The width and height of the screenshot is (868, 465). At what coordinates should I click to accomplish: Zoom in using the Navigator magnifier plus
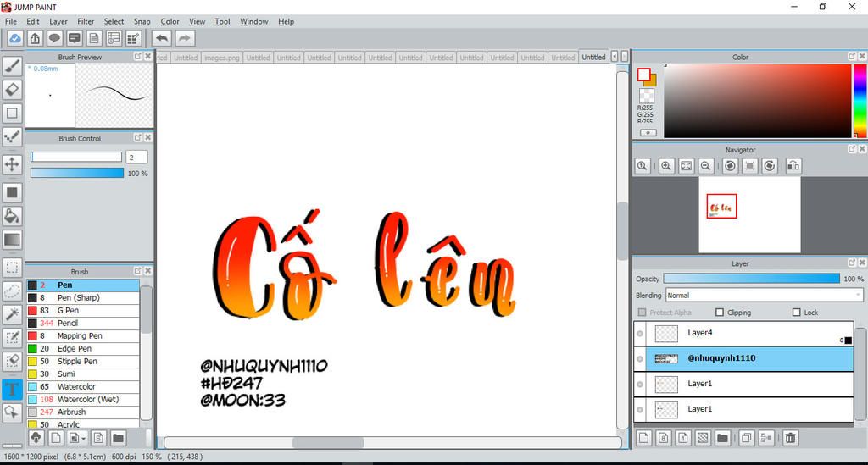pos(666,166)
